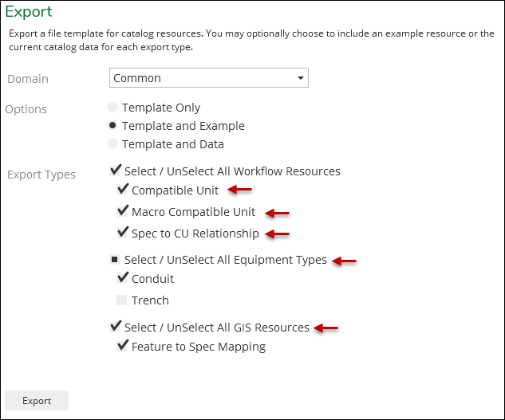Click the Conduit label text

pos(152,279)
